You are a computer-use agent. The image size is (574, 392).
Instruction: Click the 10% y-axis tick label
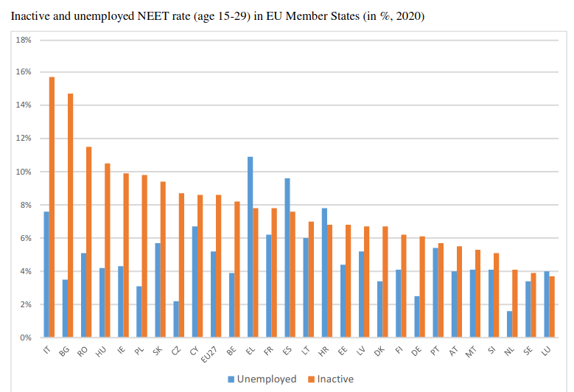pyautogui.click(x=24, y=172)
